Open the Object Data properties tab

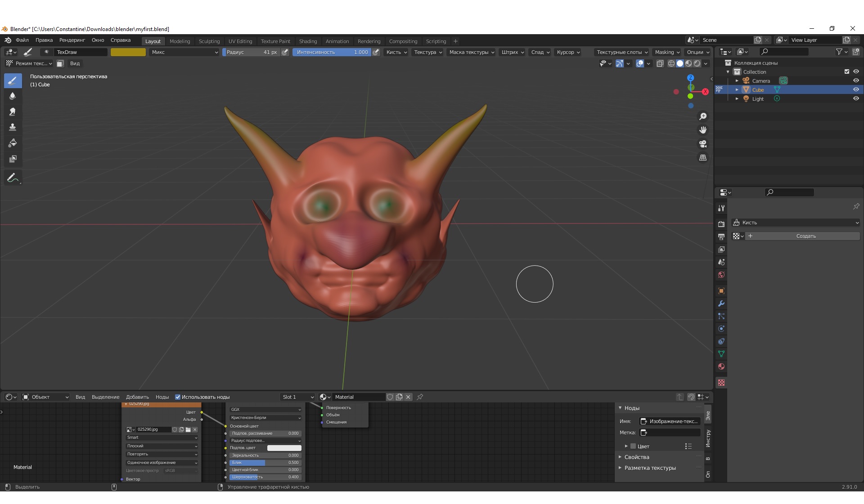coord(721,354)
